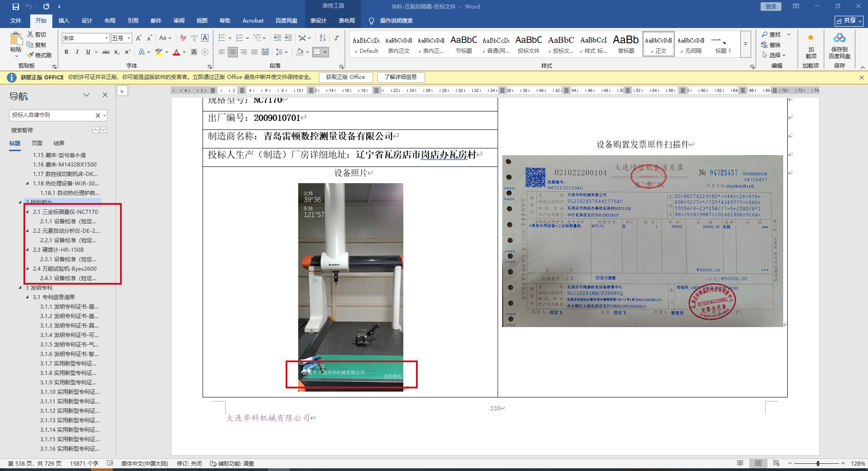Toggle Italic formatting
Image resolution: width=868 pixels, height=471 pixels.
pyautogui.click(x=77, y=52)
